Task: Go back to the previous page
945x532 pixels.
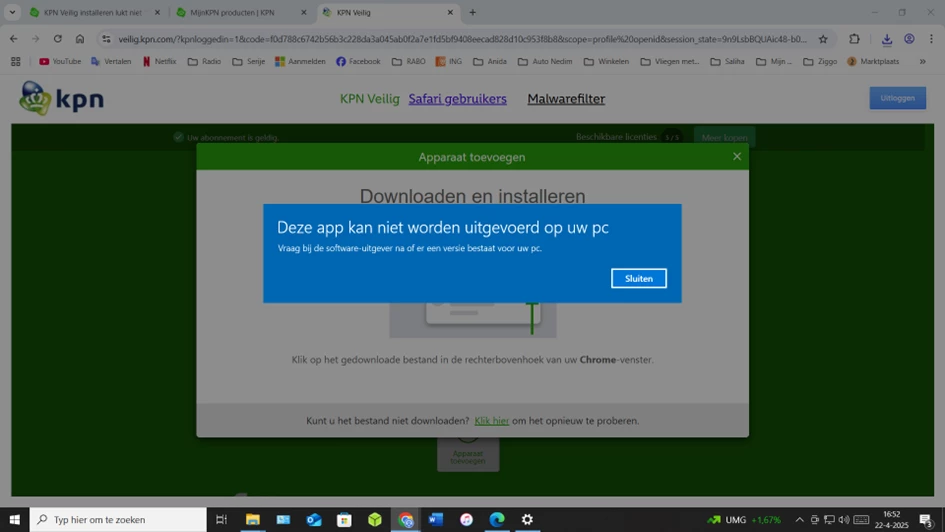Action: click(13, 39)
